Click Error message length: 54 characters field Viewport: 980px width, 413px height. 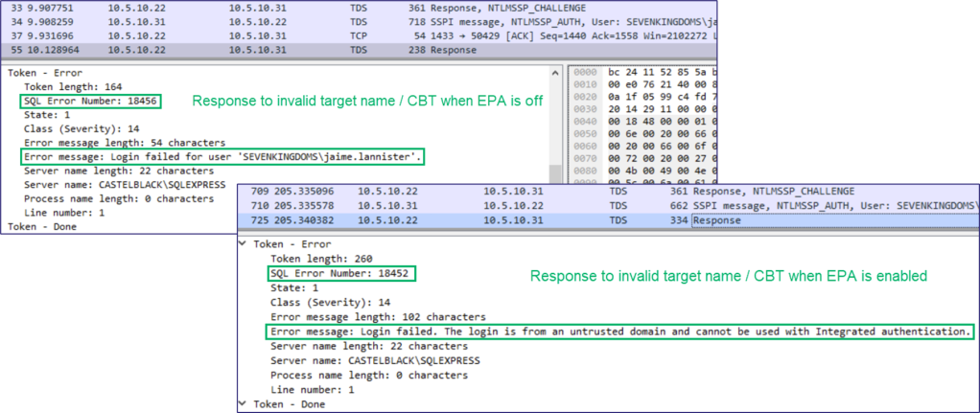124,142
